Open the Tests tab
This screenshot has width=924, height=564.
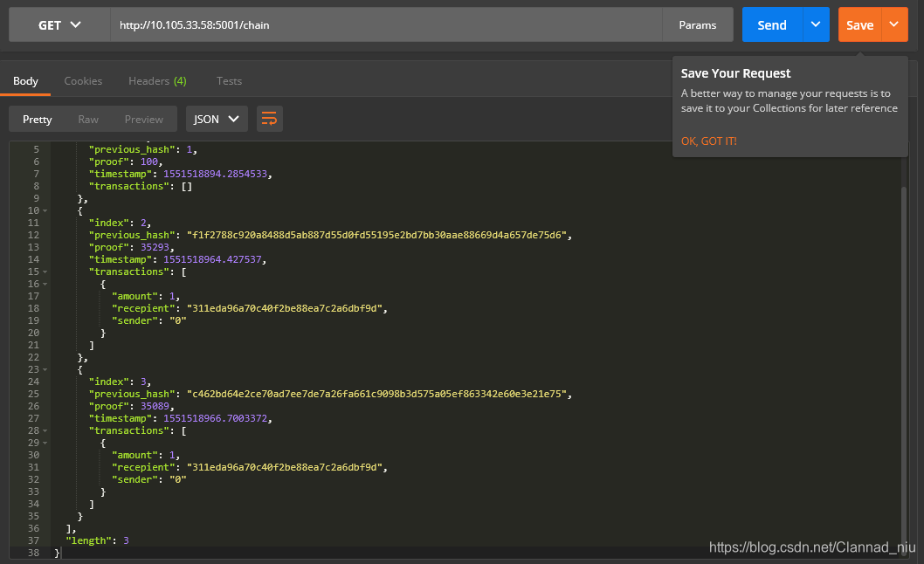click(229, 80)
